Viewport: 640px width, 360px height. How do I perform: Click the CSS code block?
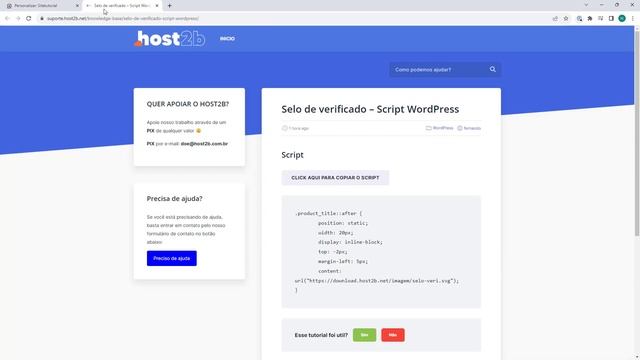[x=381, y=251]
